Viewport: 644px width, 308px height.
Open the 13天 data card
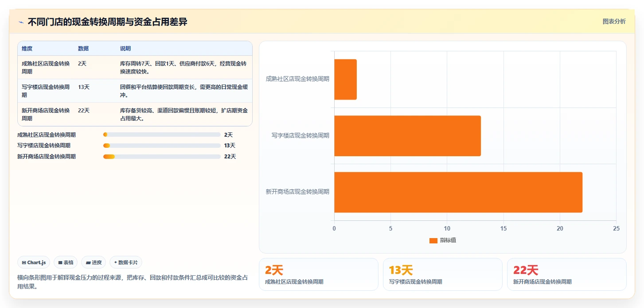coord(442,274)
